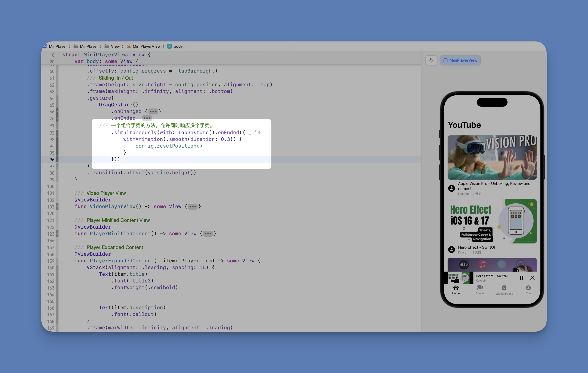
Task: Click VStack alignment leading line
Action: tap(151, 268)
